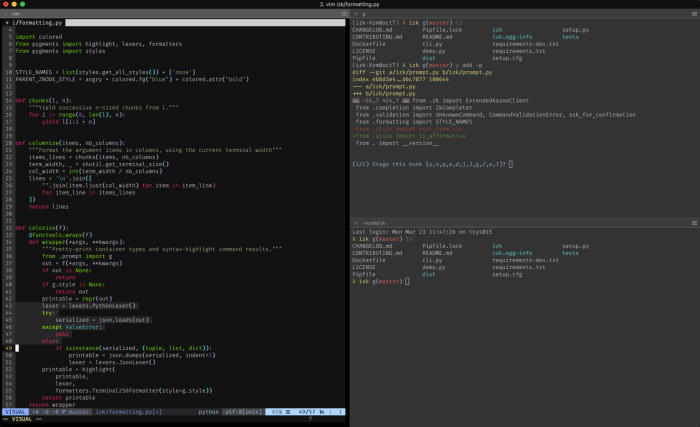Click the cursor prompt in bottom-right pane
Screen dimensions: 700x427
407,281
